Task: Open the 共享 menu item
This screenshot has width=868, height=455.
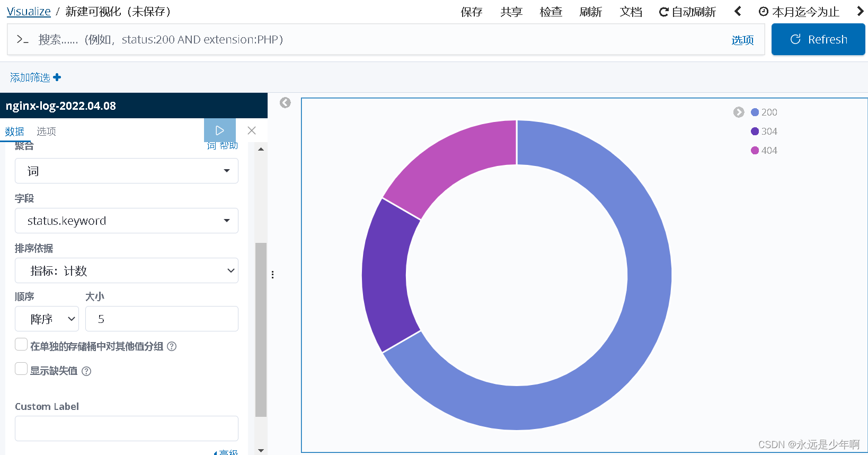Action: [511, 12]
